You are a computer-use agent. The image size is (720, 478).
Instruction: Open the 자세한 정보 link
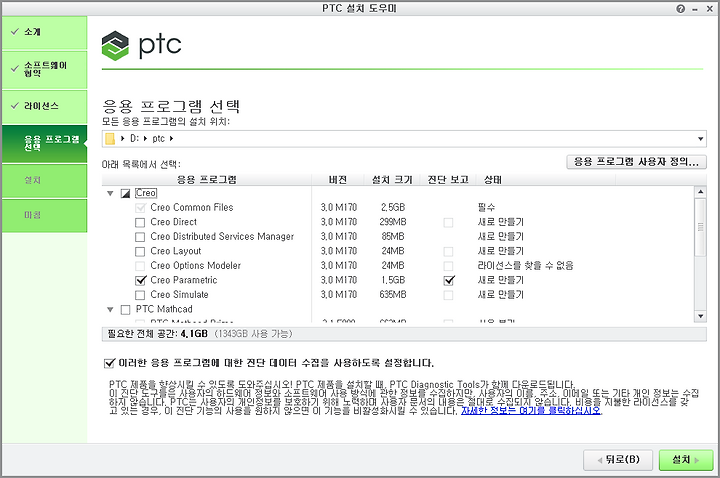coord(531,411)
